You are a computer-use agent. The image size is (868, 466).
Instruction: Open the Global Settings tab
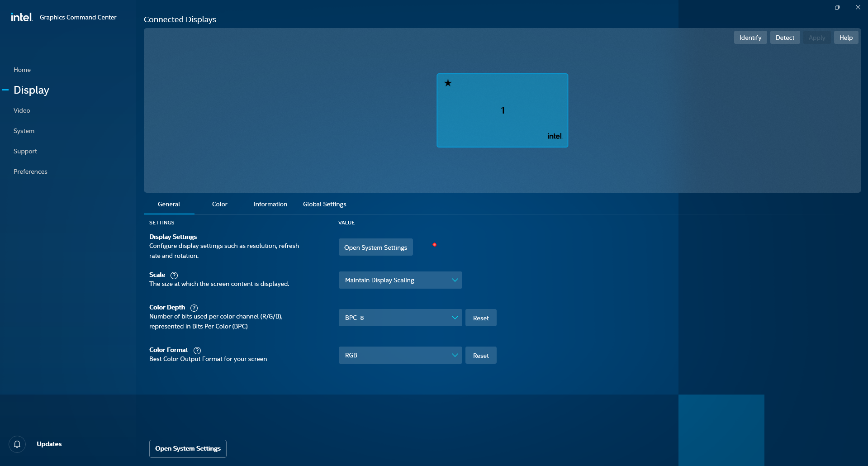[325, 204]
